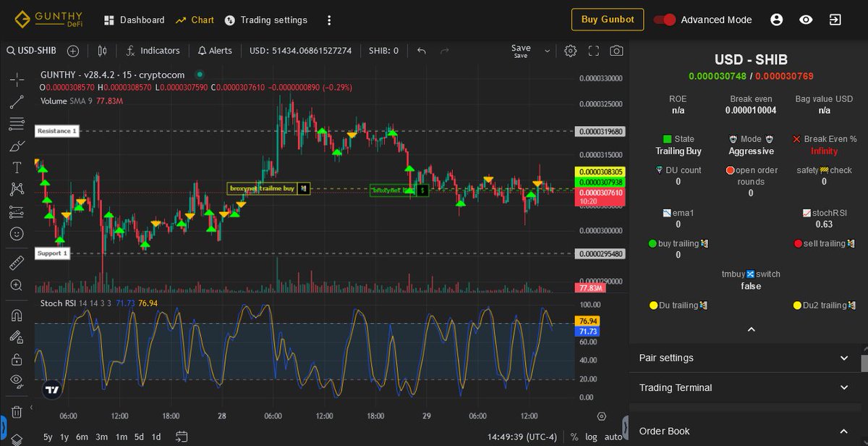Add symbol to compare with plus icon
This screenshot has width=868, height=446.
pos(73,51)
